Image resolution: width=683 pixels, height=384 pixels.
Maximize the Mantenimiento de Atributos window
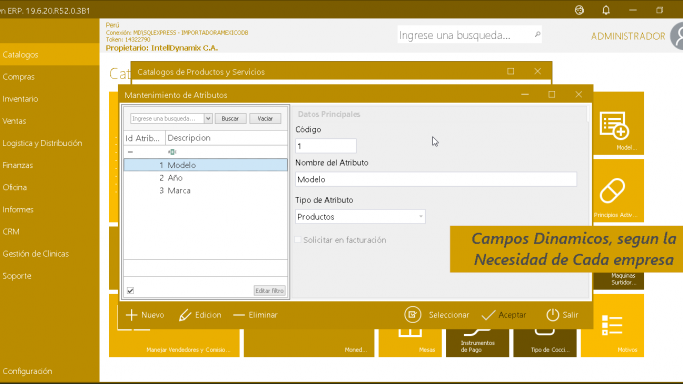click(552, 94)
